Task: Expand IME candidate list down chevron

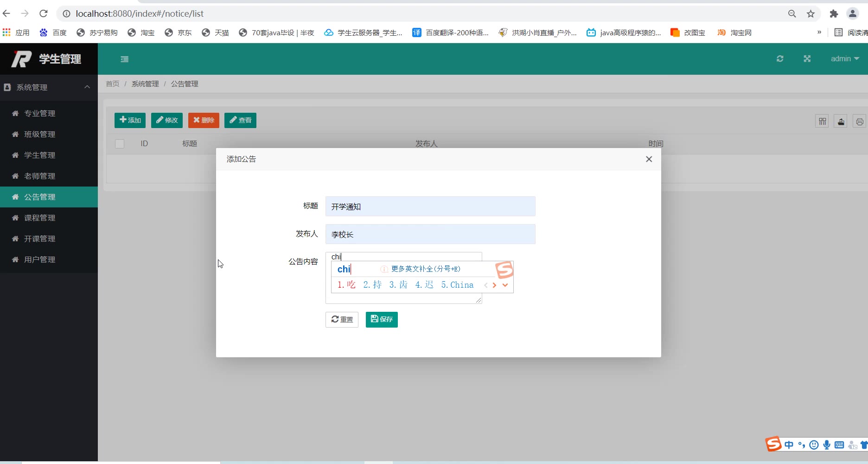Action: coord(505,285)
